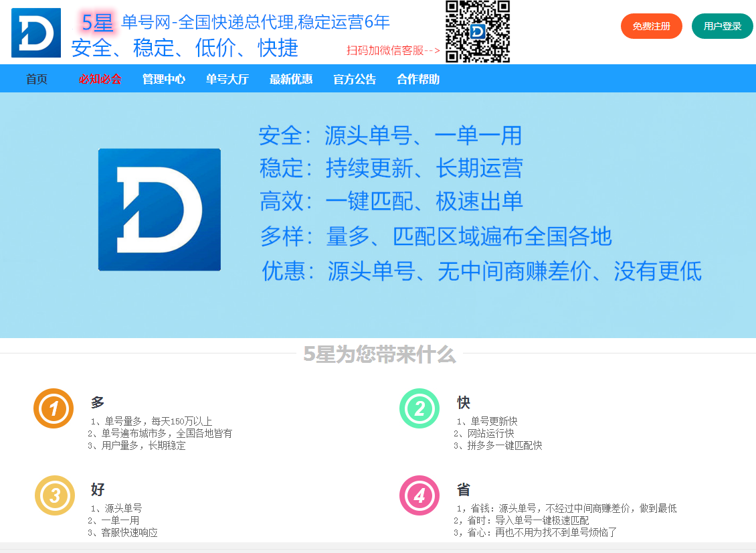Go to 管理中心 in navigation

click(x=164, y=79)
